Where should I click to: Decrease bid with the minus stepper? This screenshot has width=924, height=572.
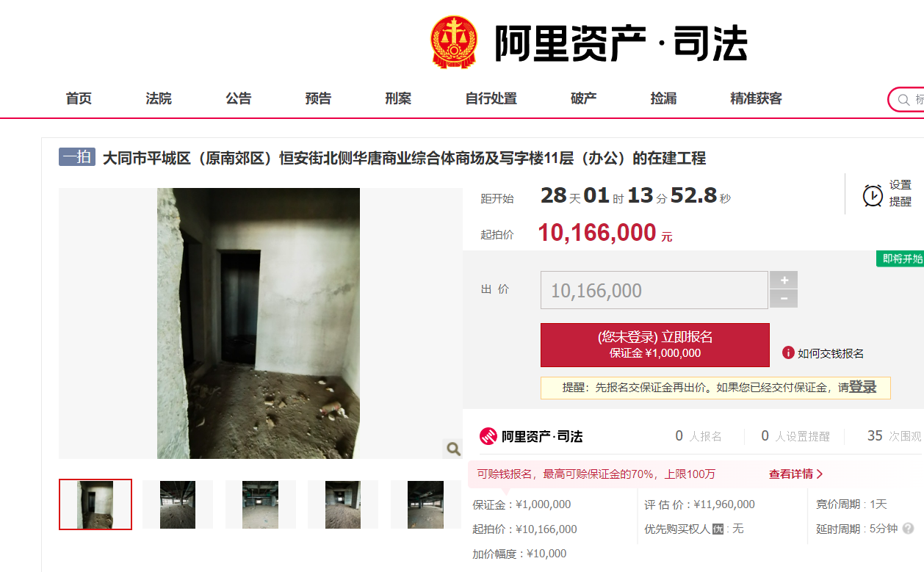(x=783, y=299)
